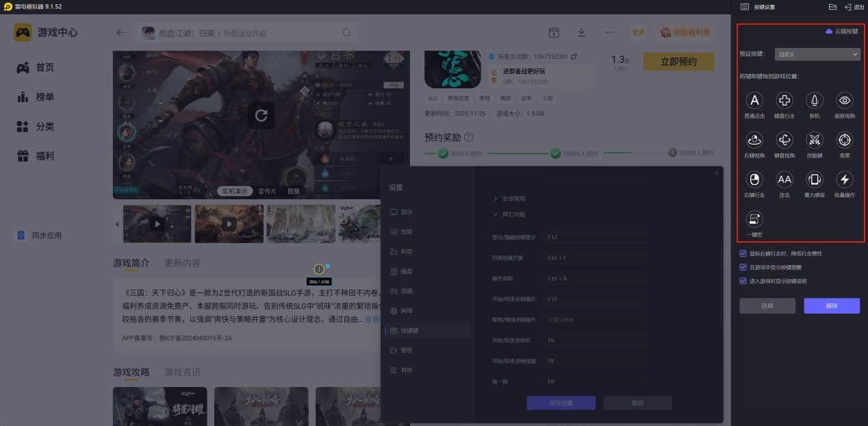868x426 pixels.
Task: Open 云端按键 cloud key mappings
Action: point(841,32)
